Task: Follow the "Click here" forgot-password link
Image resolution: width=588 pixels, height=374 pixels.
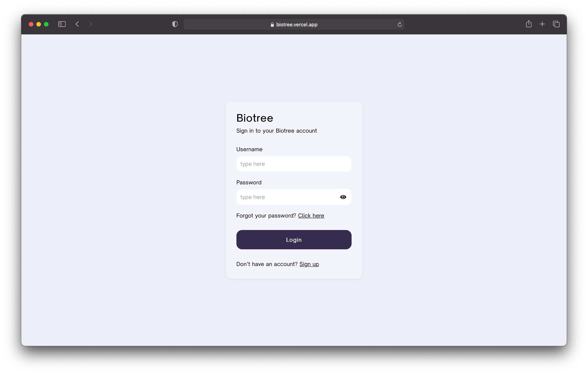Action: (x=311, y=216)
